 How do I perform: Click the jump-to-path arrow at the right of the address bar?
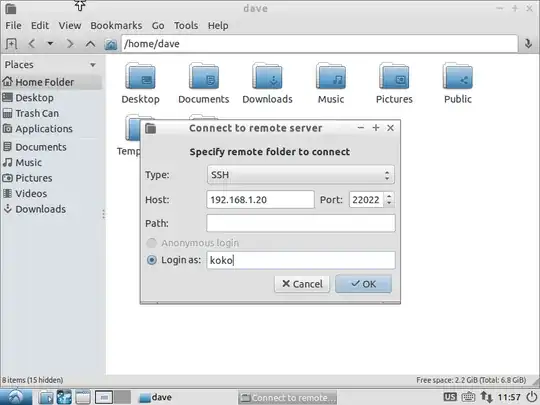[x=528, y=44]
